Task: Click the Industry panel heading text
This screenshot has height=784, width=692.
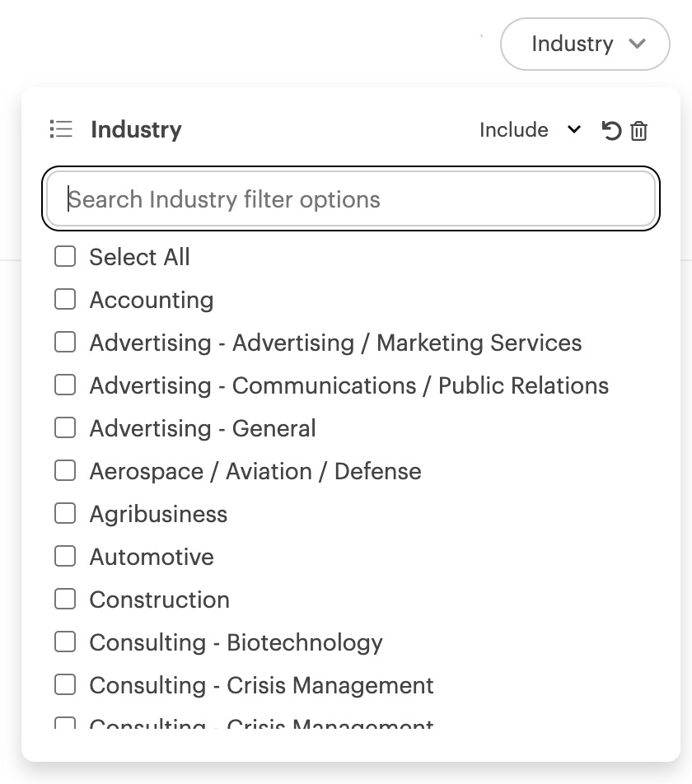Action: [x=136, y=129]
